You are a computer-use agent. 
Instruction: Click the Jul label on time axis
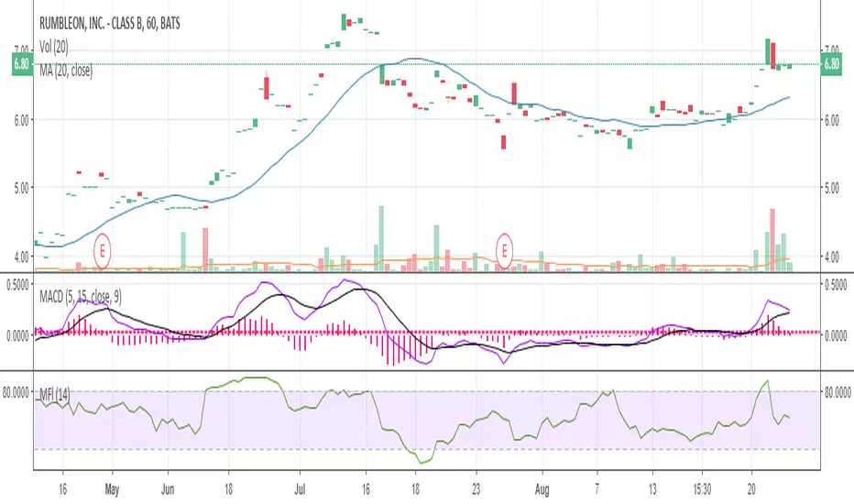(x=300, y=489)
